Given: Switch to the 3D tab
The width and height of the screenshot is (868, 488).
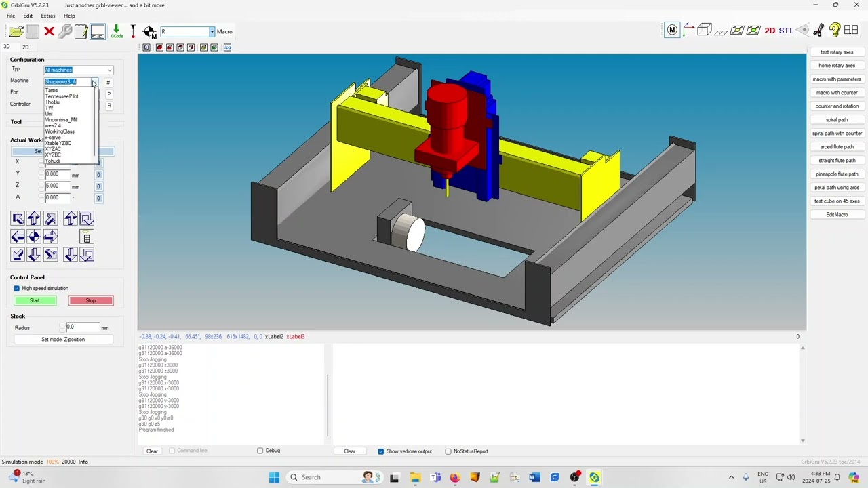Looking at the screenshot, I should coord(7,47).
